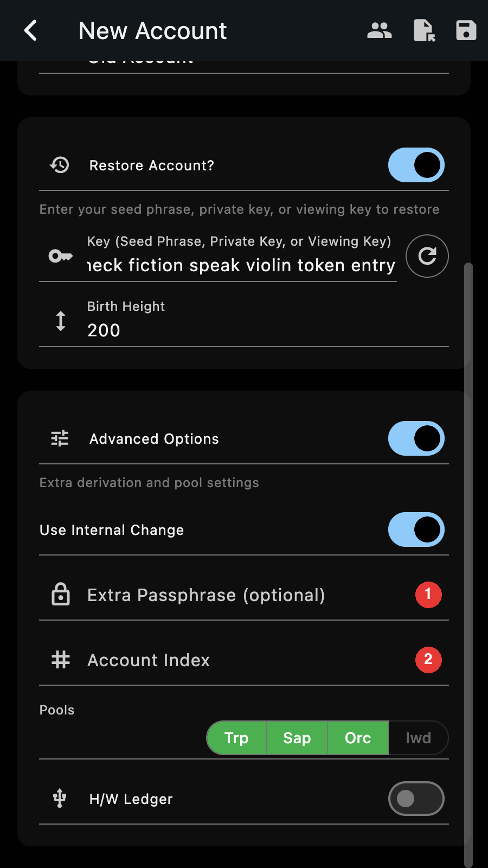Save the new account via disk icon
The height and width of the screenshot is (868, 488).
coord(466,30)
